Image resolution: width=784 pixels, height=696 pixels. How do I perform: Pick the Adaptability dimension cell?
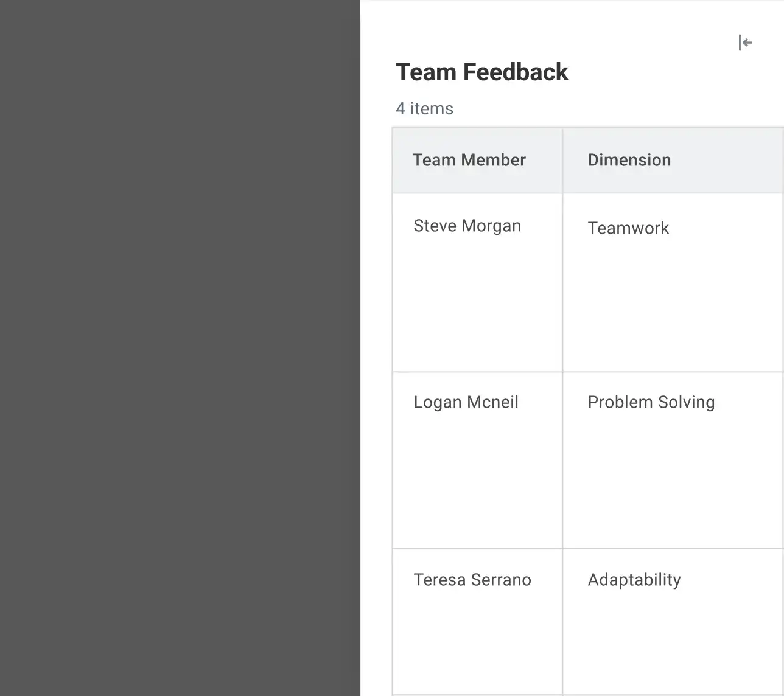pyautogui.click(x=634, y=580)
